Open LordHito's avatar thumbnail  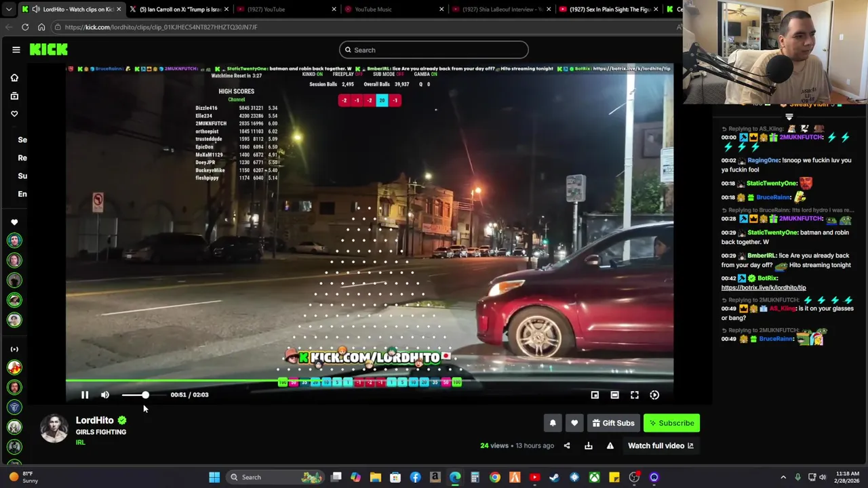[54, 428]
